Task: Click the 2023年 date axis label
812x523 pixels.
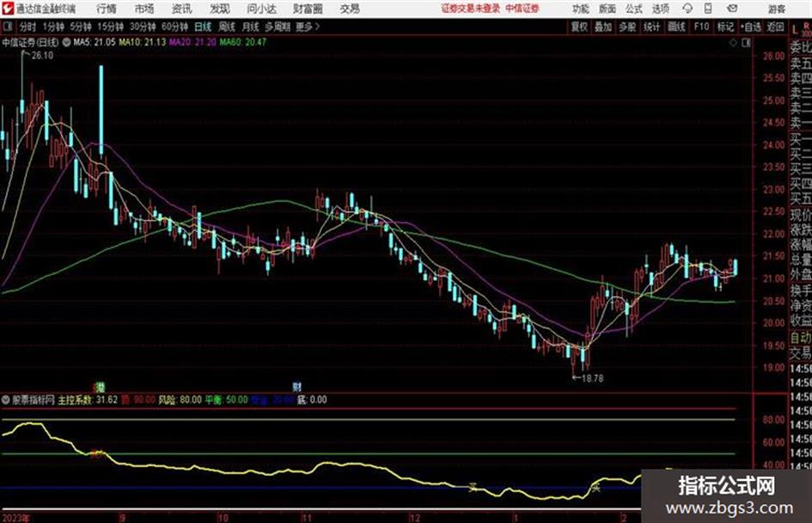Action: click(16, 518)
